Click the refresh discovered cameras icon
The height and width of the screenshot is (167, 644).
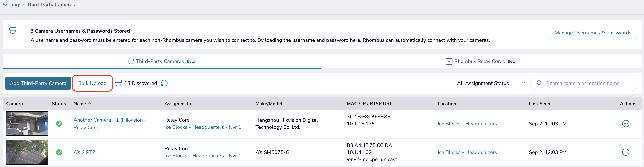coord(164,83)
